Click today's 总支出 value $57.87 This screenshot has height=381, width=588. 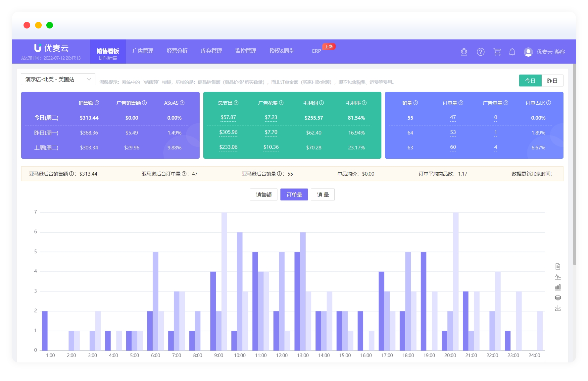[x=228, y=118]
